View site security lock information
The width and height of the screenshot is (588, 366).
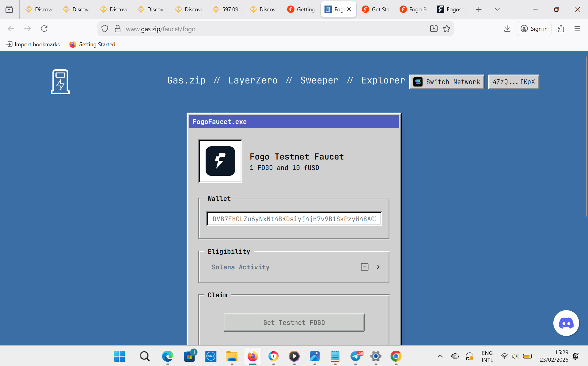coord(118,29)
